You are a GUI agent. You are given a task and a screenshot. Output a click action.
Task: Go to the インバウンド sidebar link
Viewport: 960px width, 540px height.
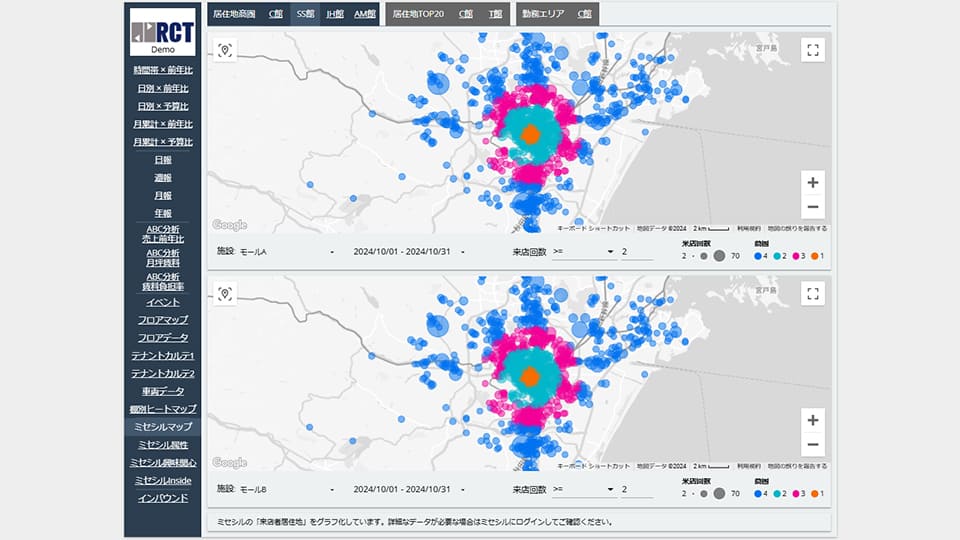(163, 498)
